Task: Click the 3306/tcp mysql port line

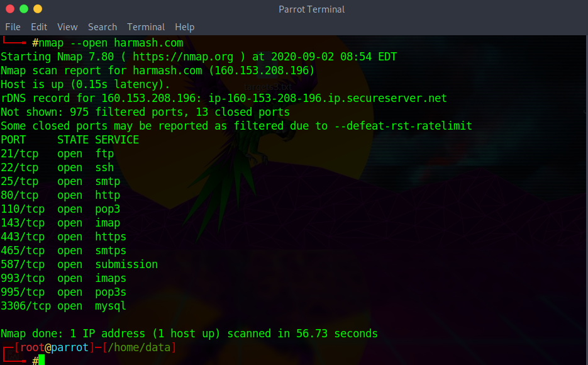Action: (x=64, y=306)
